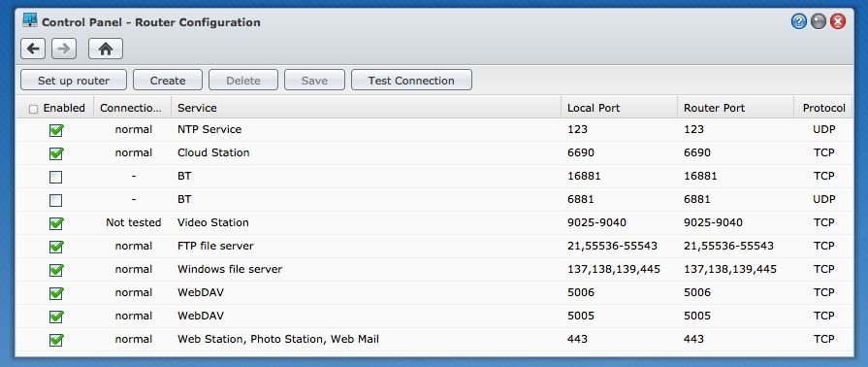The width and height of the screenshot is (868, 367).
Task: Enable the BT port 16881 checkbox
Action: [x=56, y=177]
